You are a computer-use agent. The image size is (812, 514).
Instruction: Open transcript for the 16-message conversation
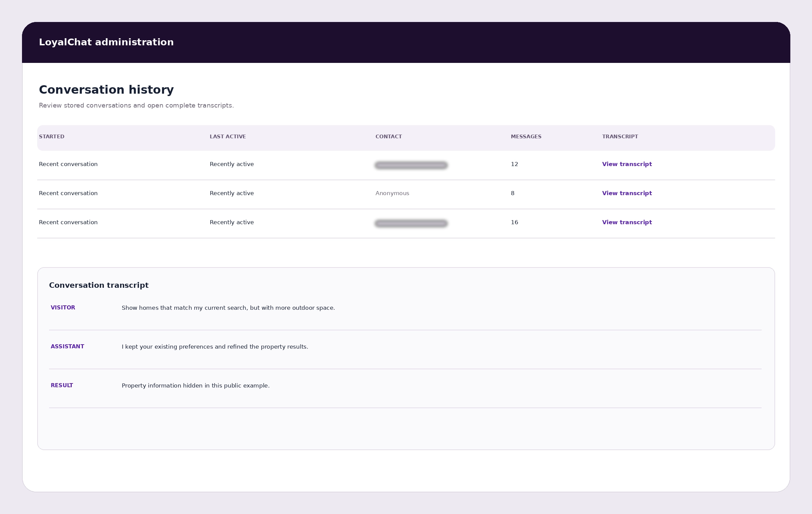(x=627, y=222)
